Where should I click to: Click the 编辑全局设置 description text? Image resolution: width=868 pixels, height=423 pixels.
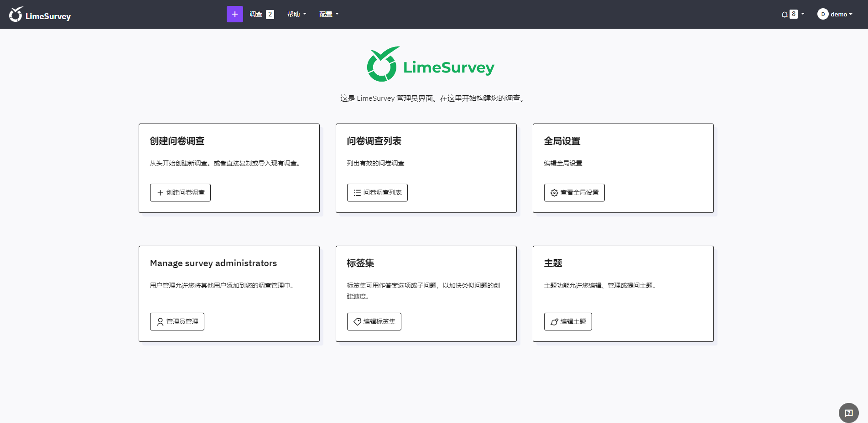pyautogui.click(x=563, y=163)
